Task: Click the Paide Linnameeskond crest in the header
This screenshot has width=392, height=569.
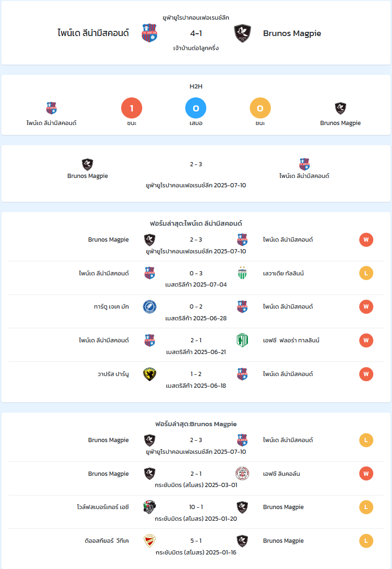Action: pos(149,33)
